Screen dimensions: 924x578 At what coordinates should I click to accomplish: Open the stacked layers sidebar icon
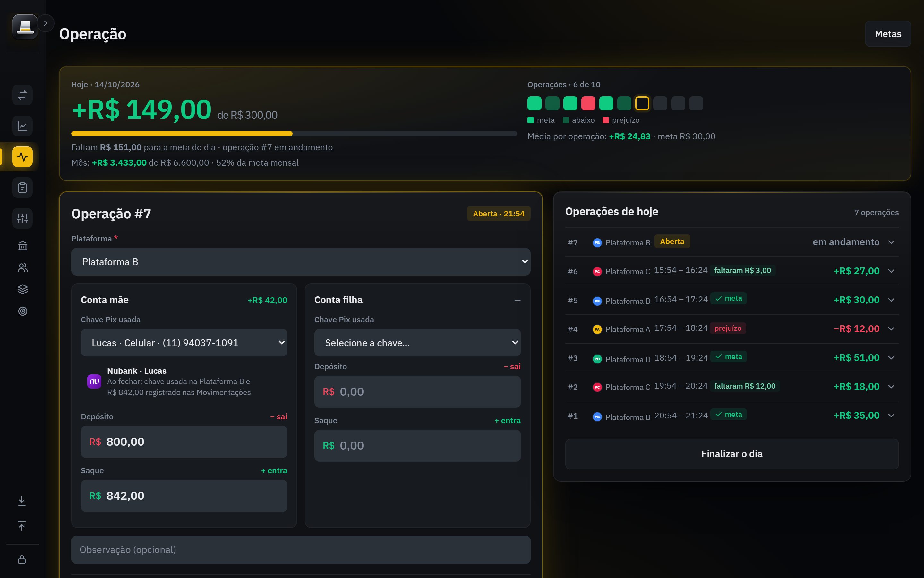point(22,289)
